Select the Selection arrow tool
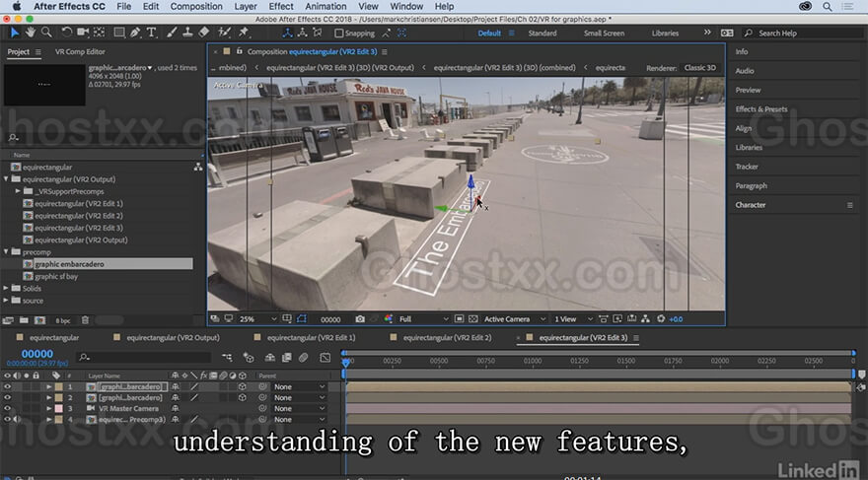 tap(15, 33)
